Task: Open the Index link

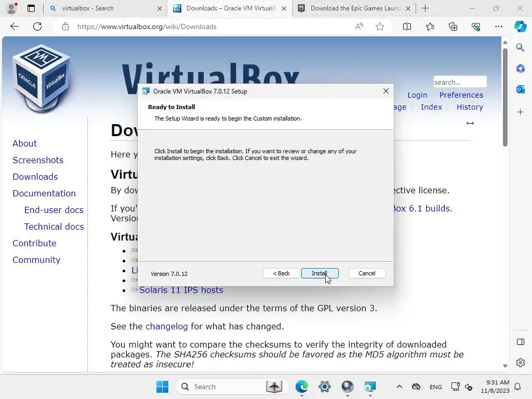Action: click(x=431, y=107)
